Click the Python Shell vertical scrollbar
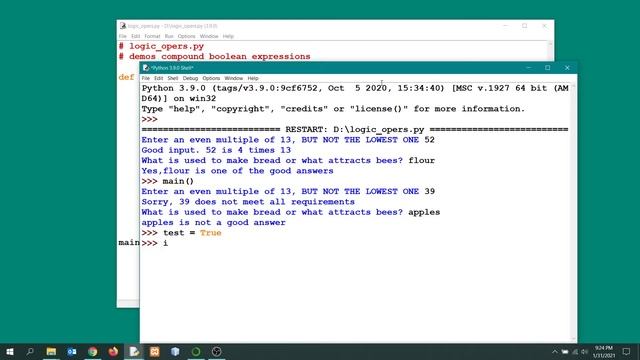Viewport: 640px width, 360px height. pyautogui.click(x=574, y=212)
